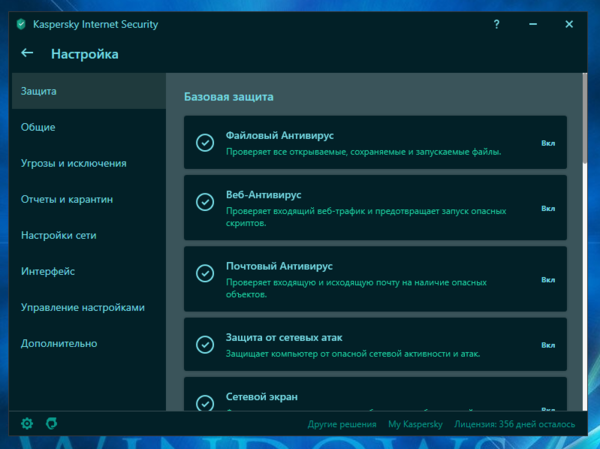Disable Веб-Антивирус using its Вкл switch

tap(548, 208)
